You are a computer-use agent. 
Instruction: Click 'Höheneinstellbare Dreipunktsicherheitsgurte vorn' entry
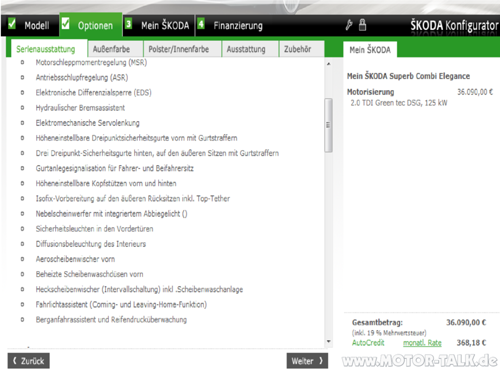(x=136, y=138)
